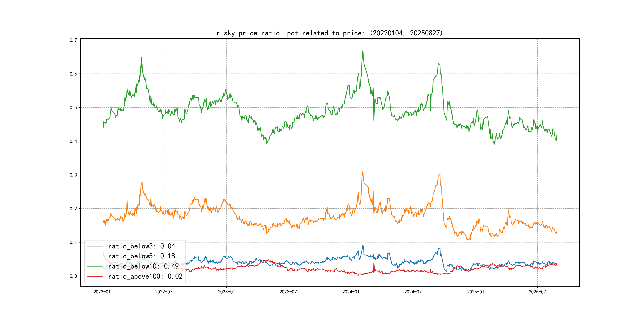Click the 0.7 y-axis tick label
The width and height of the screenshot is (644, 322).
coord(73,40)
